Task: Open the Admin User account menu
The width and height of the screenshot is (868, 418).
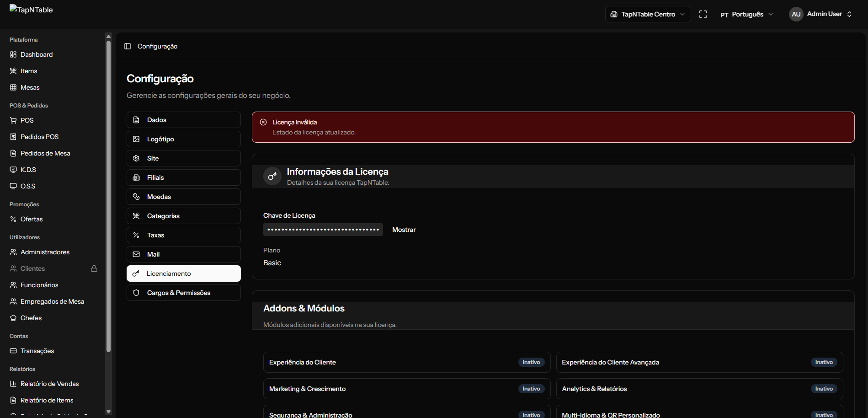Action: (x=820, y=14)
